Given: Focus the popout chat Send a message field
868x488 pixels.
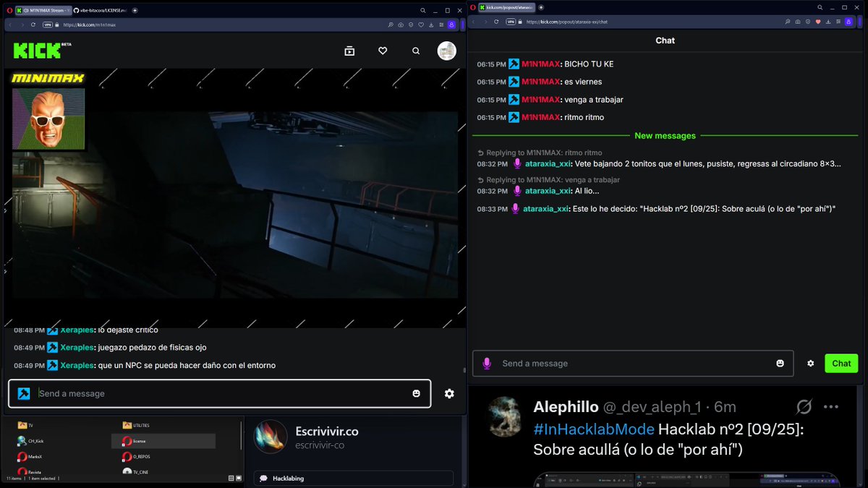Looking at the screenshot, I should coord(633,363).
